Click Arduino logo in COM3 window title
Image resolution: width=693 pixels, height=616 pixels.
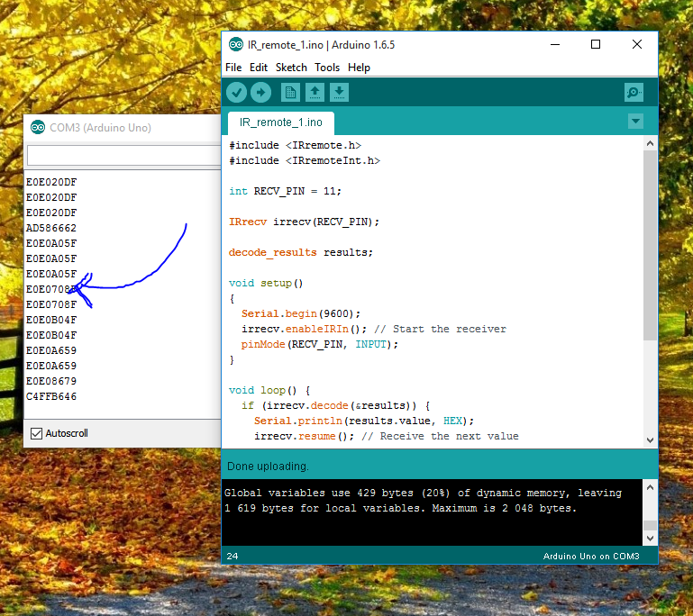tap(37, 128)
